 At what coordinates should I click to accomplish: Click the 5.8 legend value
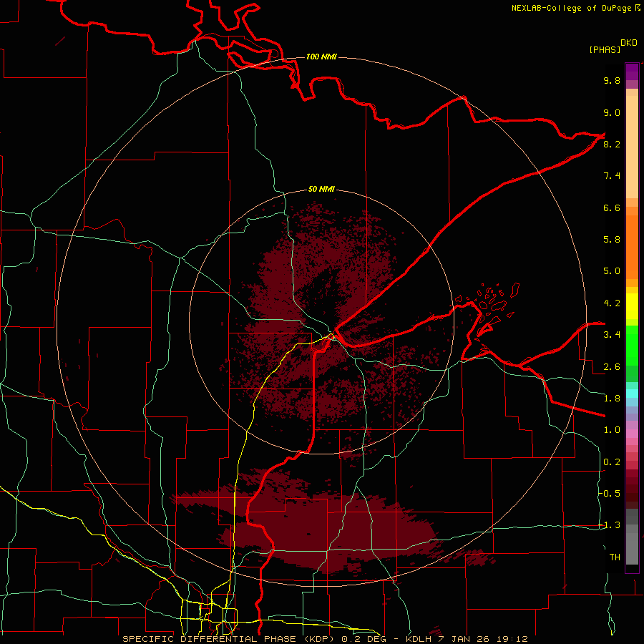pos(612,239)
